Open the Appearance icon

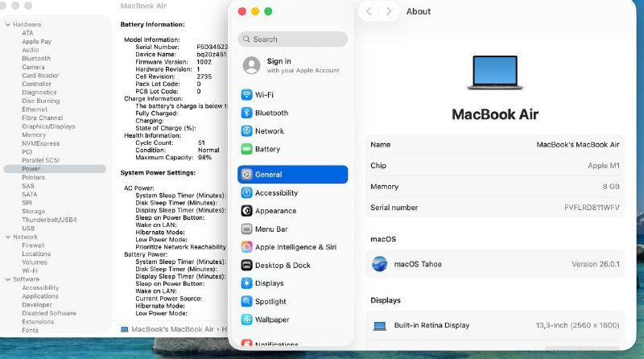[x=246, y=211]
